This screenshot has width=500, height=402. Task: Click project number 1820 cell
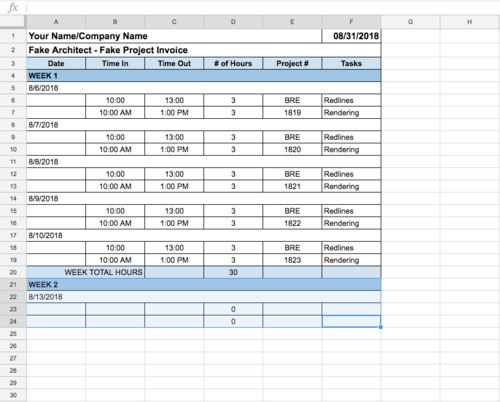pos(292,149)
